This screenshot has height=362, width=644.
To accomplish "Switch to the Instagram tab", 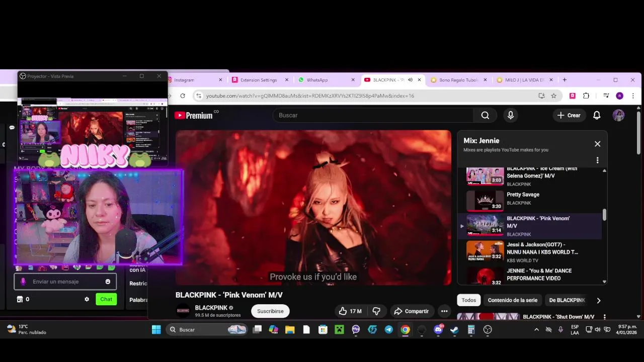I will 194,80.
